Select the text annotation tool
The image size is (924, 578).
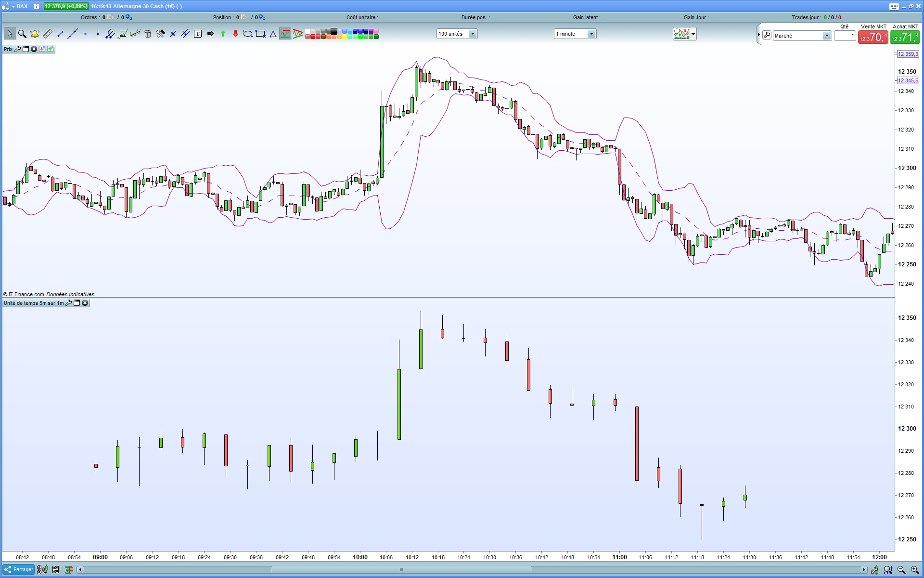tap(198, 34)
